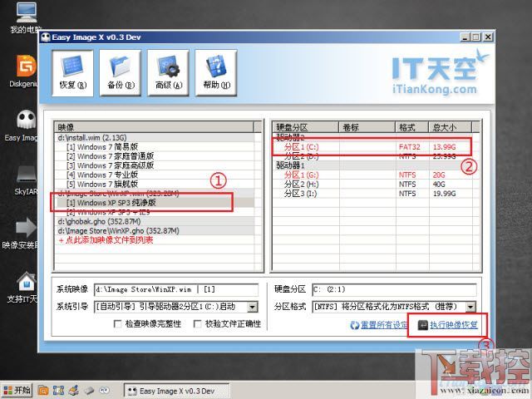Select d:\install.wim (2.13G) entry

(92, 138)
